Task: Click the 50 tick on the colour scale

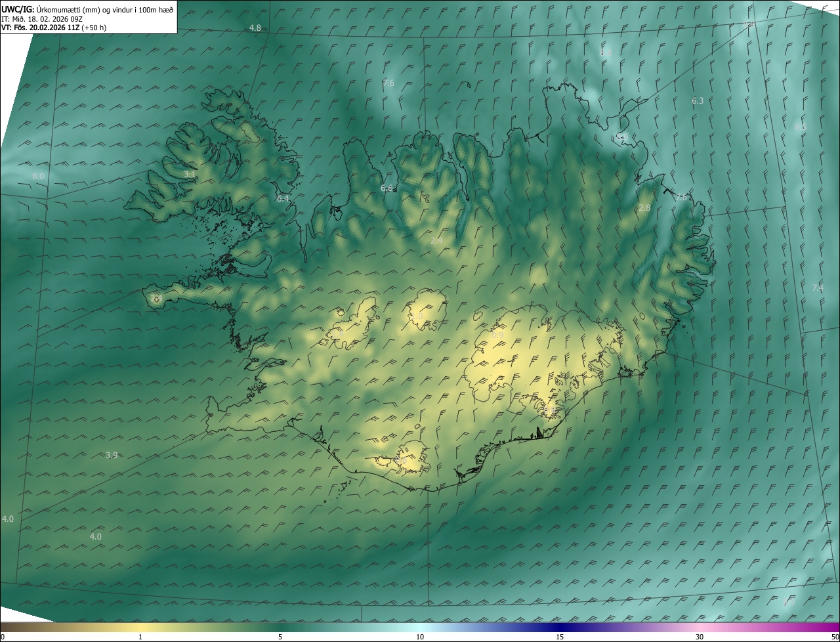Action: (x=835, y=637)
